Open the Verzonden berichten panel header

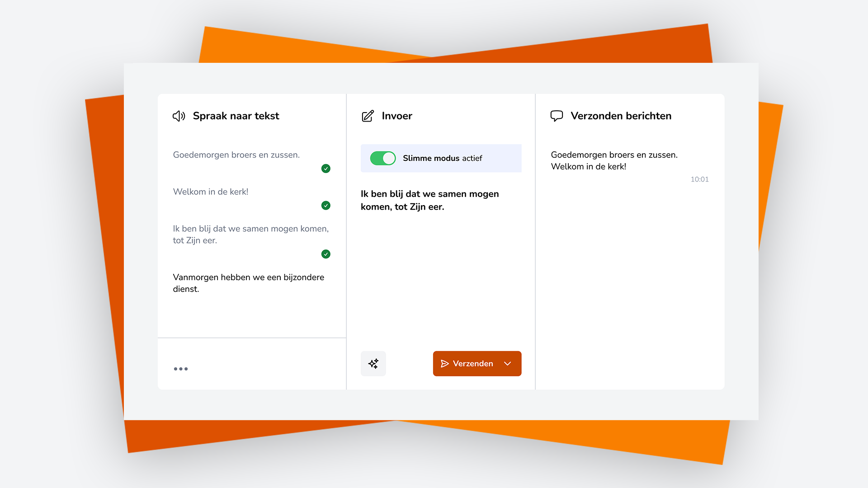[x=621, y=116]
